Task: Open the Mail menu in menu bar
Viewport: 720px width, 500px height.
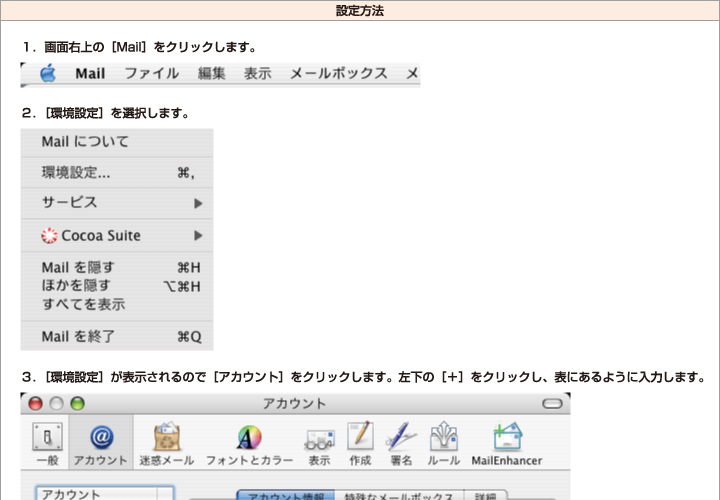Action: click(x=90, y=73)
